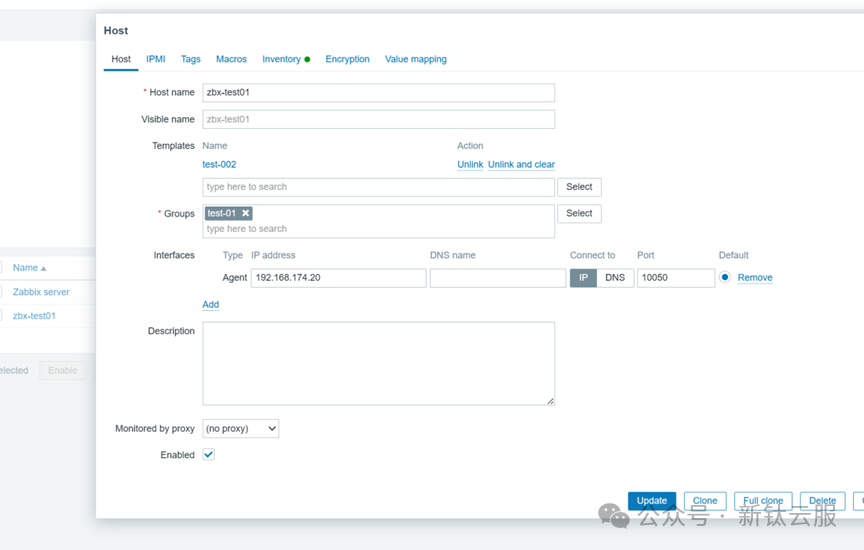The width and height of the screenshot is (864, 550).
Task: Grab the Description resize handle
Action: (550, 401)
